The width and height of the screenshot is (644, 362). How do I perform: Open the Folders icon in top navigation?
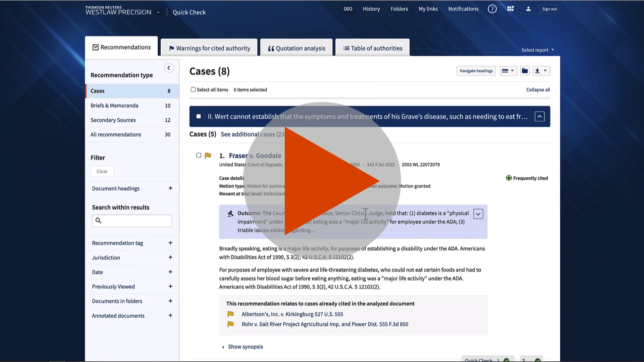pos(399,9)
